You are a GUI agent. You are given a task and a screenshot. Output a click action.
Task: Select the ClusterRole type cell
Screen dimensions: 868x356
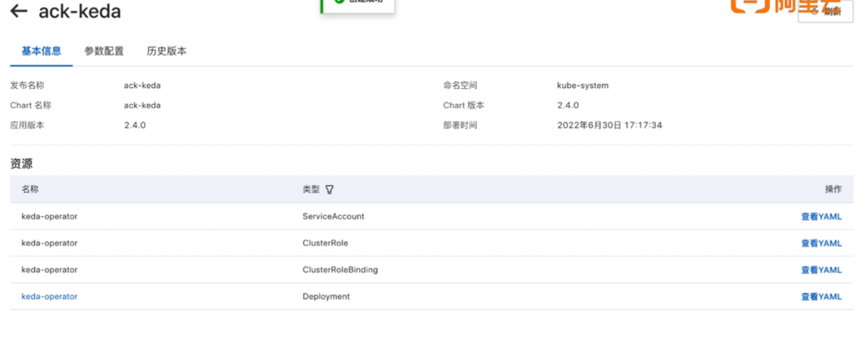pyautogui.click(x=325, y=243)
